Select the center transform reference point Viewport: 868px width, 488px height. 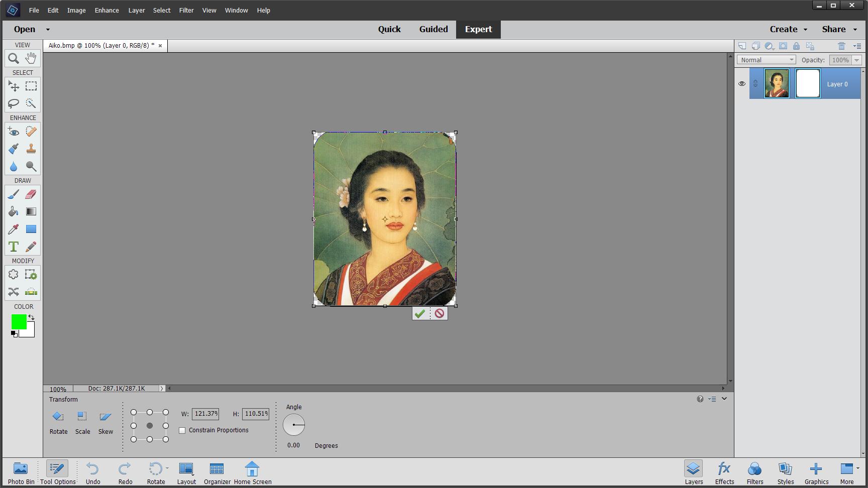click(x=150, y=425)
